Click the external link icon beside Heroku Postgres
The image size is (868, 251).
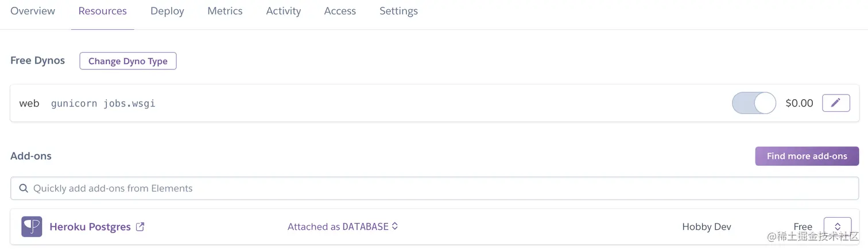pyautogui.click(x=140, y=226)
